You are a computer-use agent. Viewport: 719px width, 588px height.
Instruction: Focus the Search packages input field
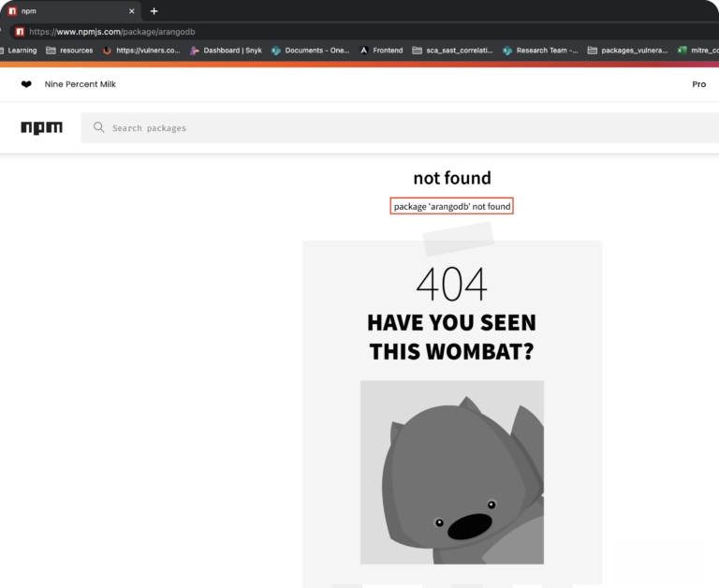pos(400,127)
